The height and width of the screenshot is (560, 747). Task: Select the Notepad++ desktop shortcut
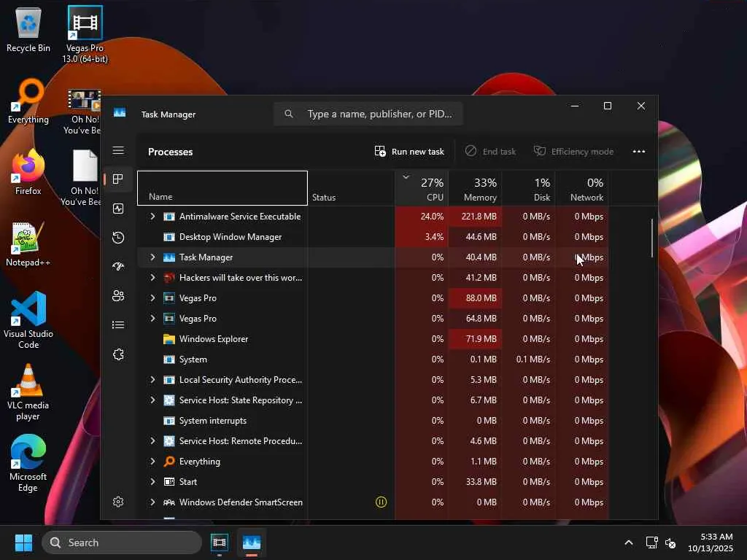[28, 244]
